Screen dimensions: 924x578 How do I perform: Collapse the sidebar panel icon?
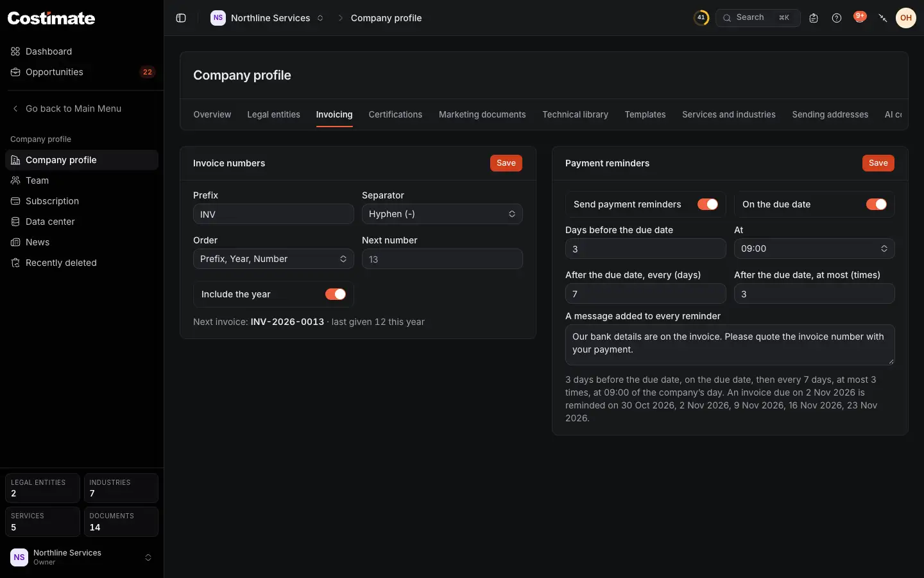pos(181,18)
